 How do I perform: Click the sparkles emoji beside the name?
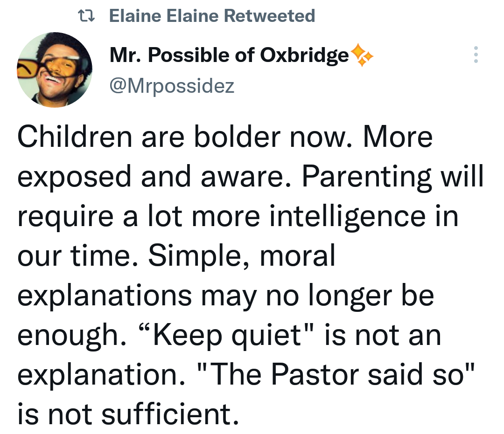[362, 55]
